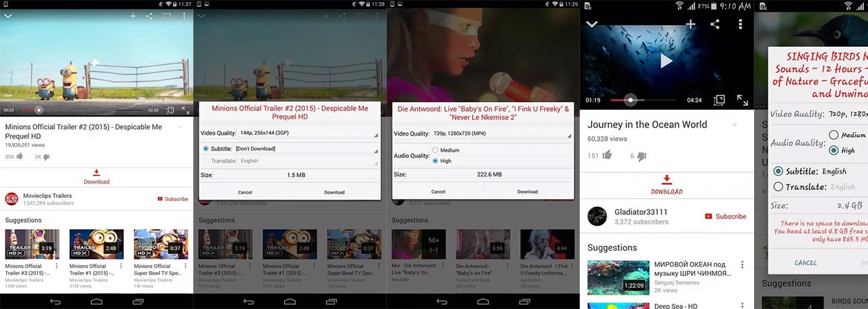Subscribe to Gladiator33111

coord(725,216)
